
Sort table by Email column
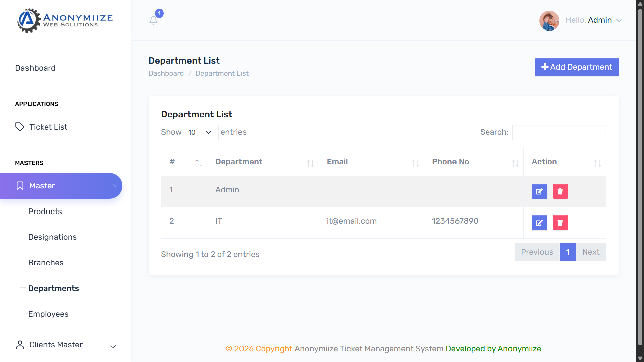click(x=371, y=162)
